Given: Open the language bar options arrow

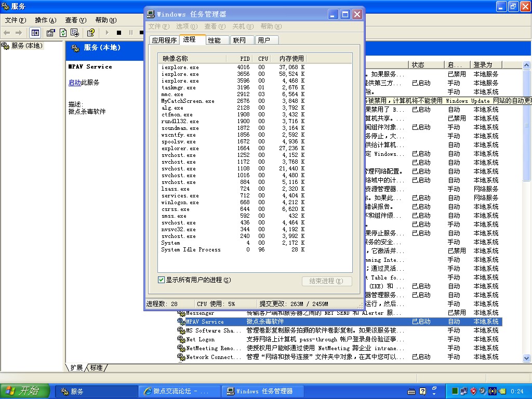Looking at the screenshot, I should click(434, 394).
